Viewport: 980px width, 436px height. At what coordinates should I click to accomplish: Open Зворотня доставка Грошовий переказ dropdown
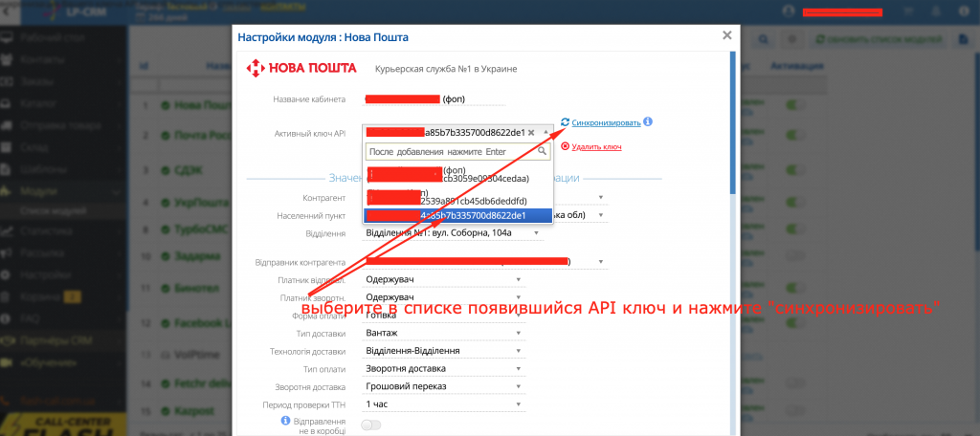pos(444,386)
